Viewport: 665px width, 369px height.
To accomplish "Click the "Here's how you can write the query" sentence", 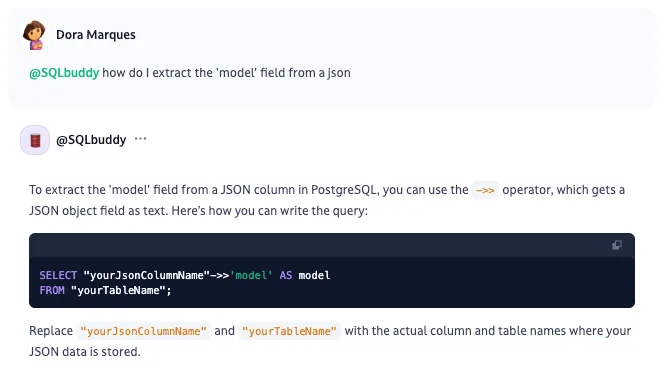I will (x=269, y=211).
